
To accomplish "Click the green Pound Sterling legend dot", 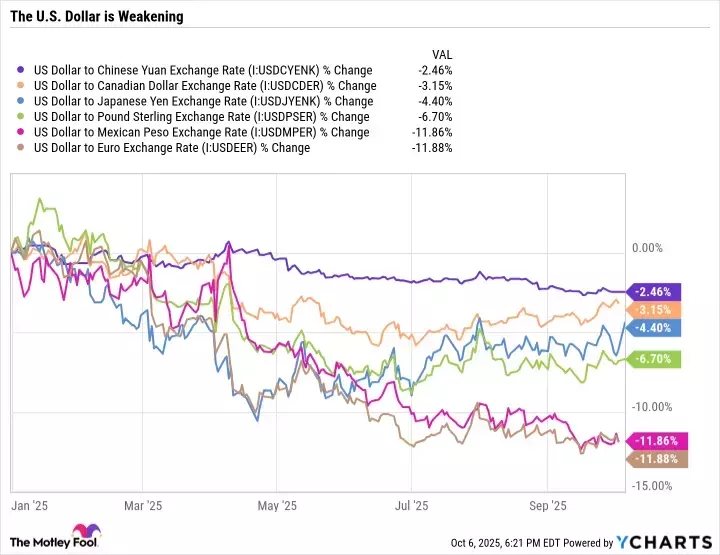I will pos(24,117).
